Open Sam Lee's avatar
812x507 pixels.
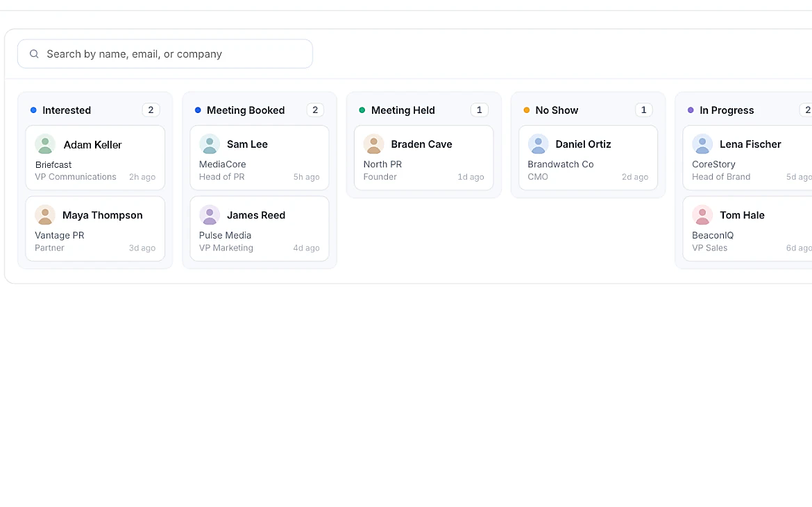(210, 144)
